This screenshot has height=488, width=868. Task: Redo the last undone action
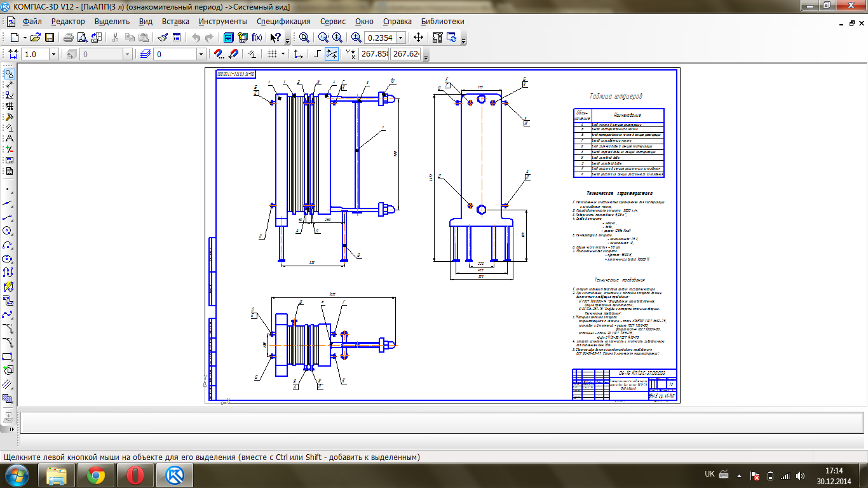[x=209, y=37]
